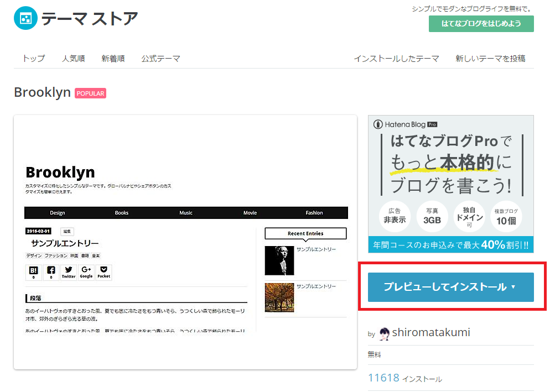Open the サンプルエントリー post title
The width and height of the screenshot is (555, 392).
(65, 243)
